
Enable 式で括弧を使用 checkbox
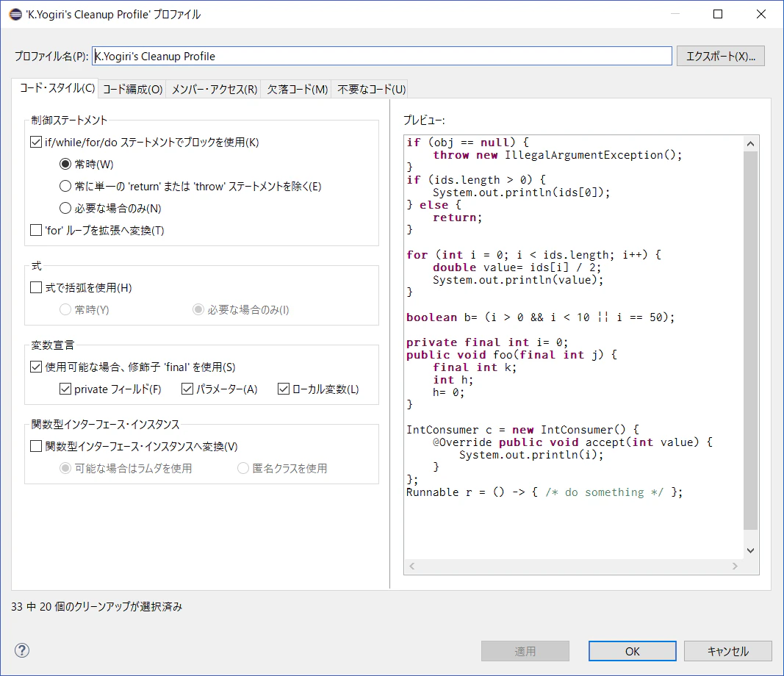point(36,287)
